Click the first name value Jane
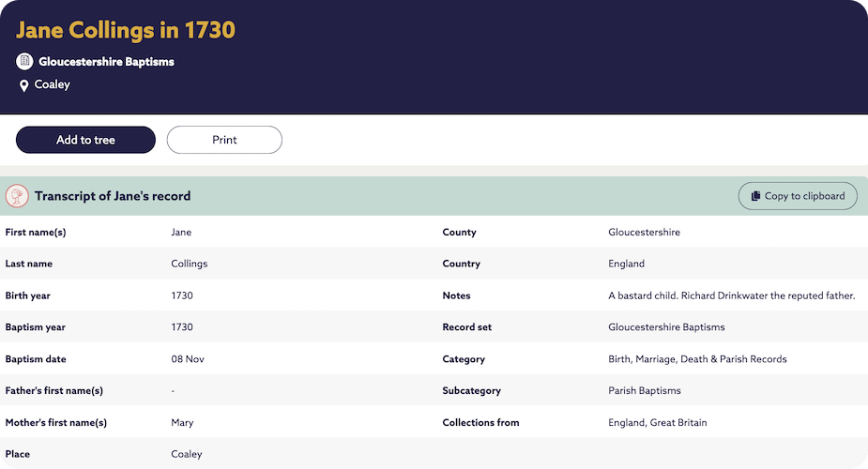Screen dimensions: 868x469 181,232
